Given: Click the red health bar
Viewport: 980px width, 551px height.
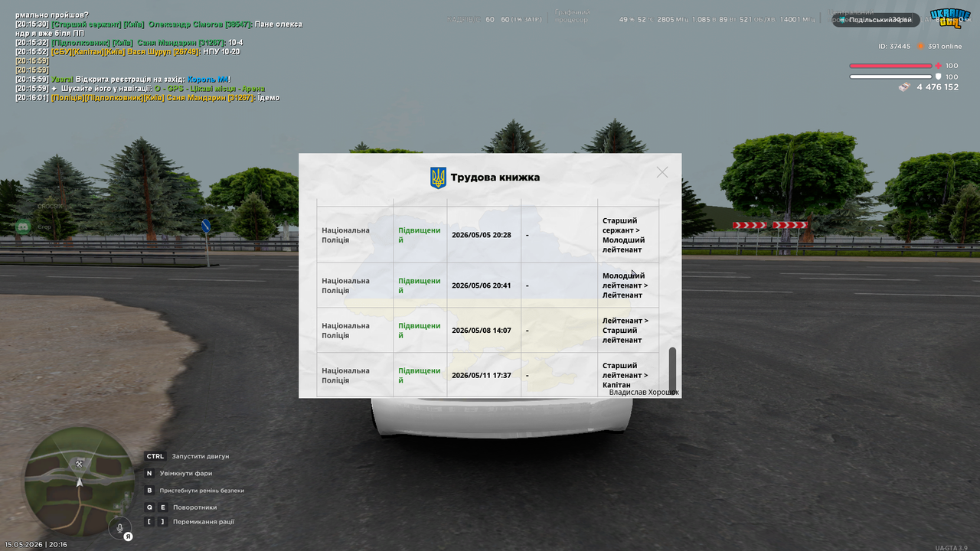Looking at the screenshot, I should pos(890,66).
